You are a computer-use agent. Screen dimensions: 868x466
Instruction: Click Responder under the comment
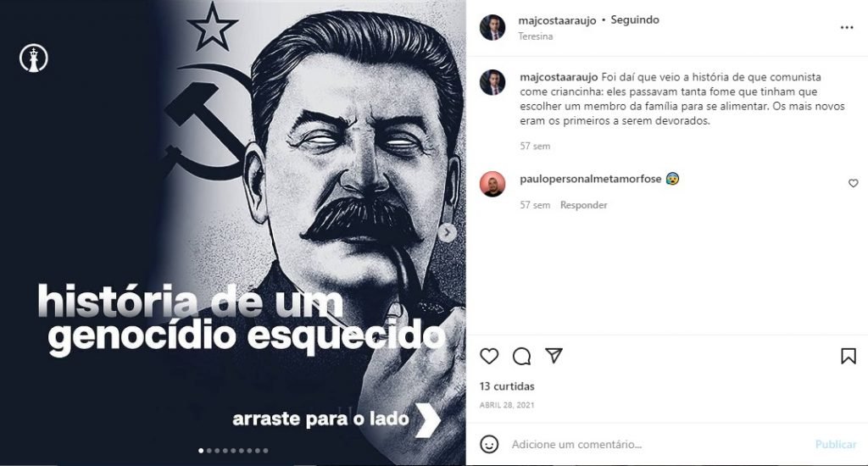(583, 205)
